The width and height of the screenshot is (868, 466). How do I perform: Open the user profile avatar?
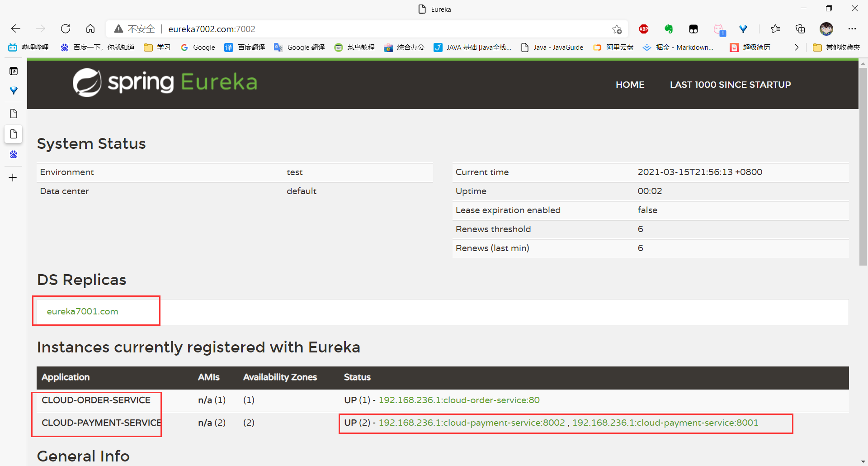[x=826, y=29]
